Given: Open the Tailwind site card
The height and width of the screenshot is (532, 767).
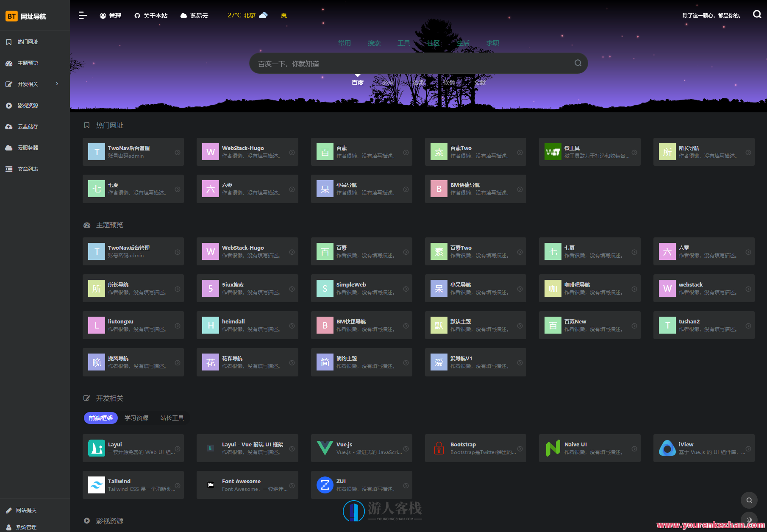Looking at the screenshot, I should (133, 485).
